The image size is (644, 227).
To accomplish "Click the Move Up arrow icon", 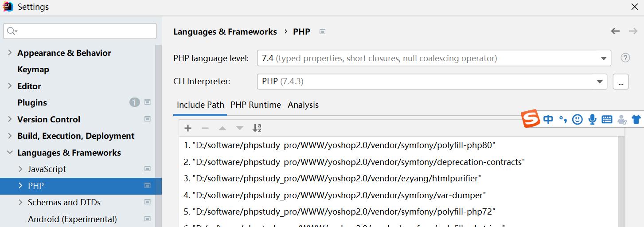I will pos(222,128).
